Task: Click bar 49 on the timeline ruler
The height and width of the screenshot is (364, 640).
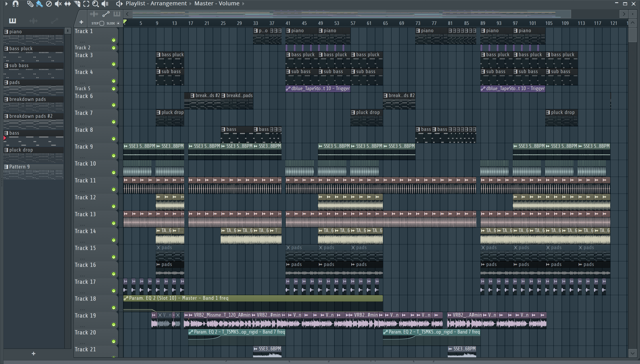Action: (320, 23)
